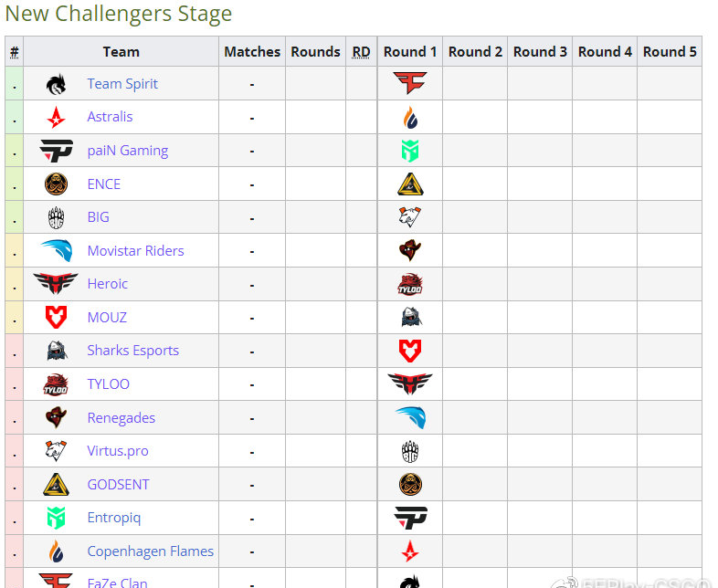This screenshot has width=718, height=588.
Task: Click the paiN Gaming logo beside team name
Action: (x=56, y=151)
